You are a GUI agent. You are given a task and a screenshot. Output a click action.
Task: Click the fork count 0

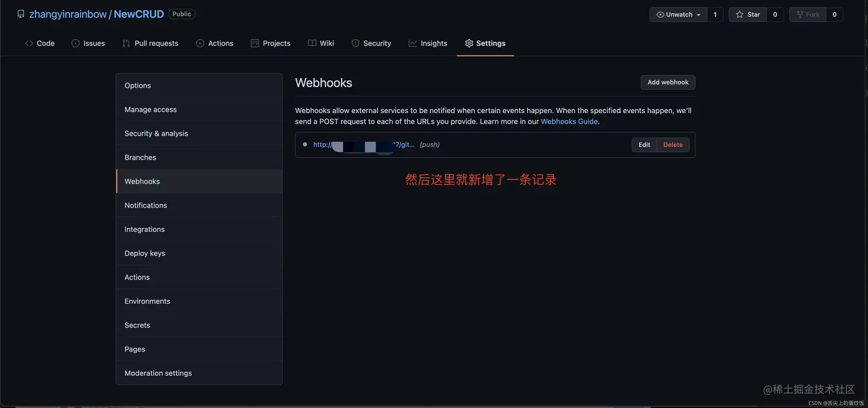pyautogui.click(x=835, y=14)
